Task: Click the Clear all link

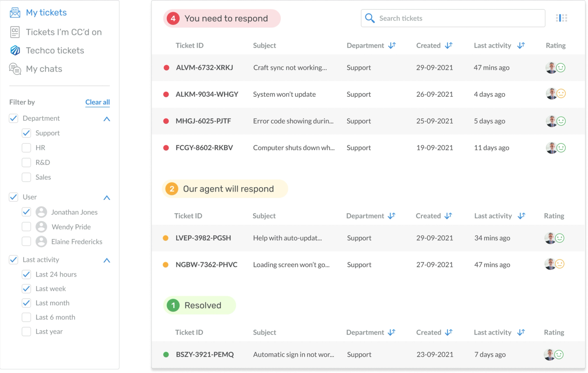Action: pos(98,102)
